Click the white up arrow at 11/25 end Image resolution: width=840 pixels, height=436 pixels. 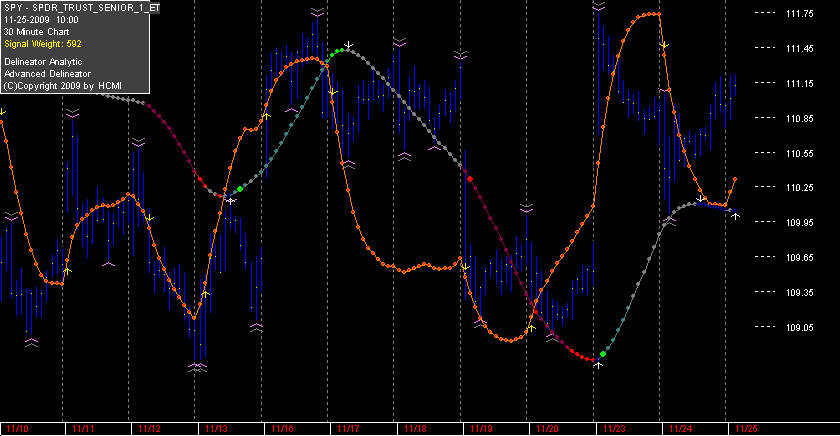point(736,216)
